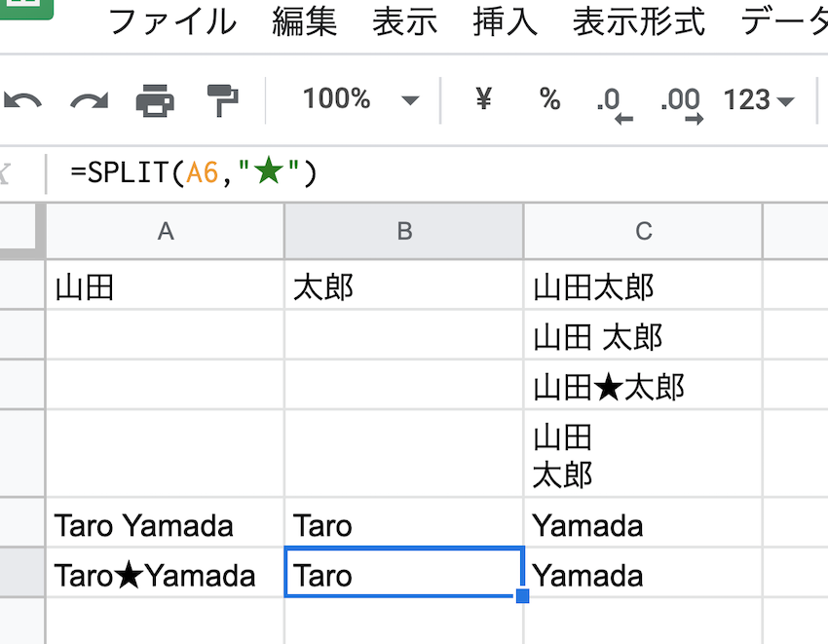Apply percent format icon

tap(550, 99)
